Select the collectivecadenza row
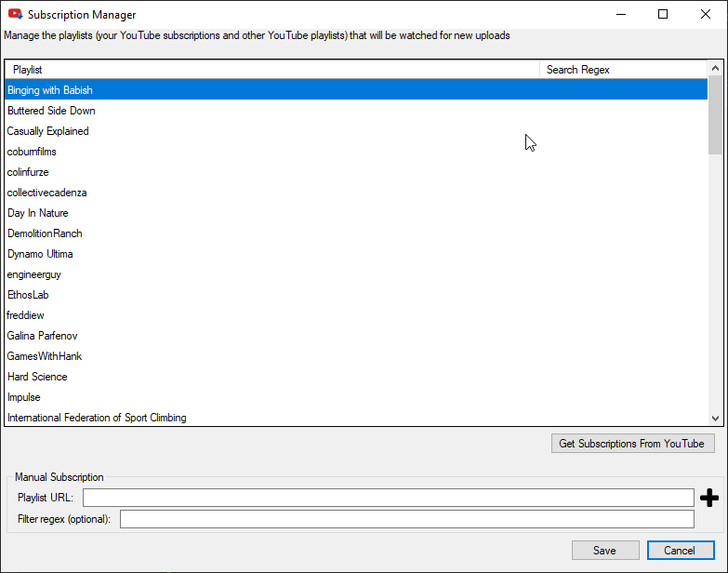728x573 pixels. (x=356, y=193)
